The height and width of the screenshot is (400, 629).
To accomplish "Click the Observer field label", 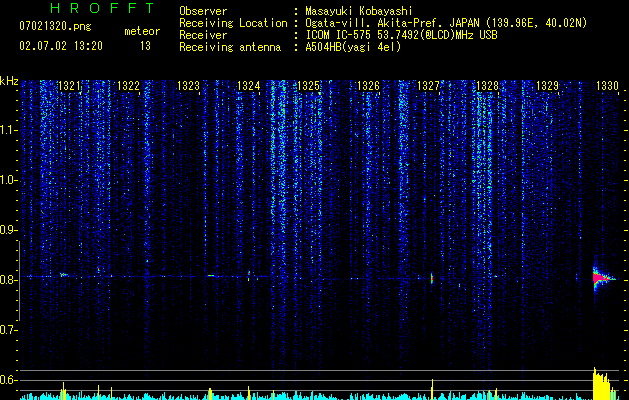I will (x=203, y=11).
